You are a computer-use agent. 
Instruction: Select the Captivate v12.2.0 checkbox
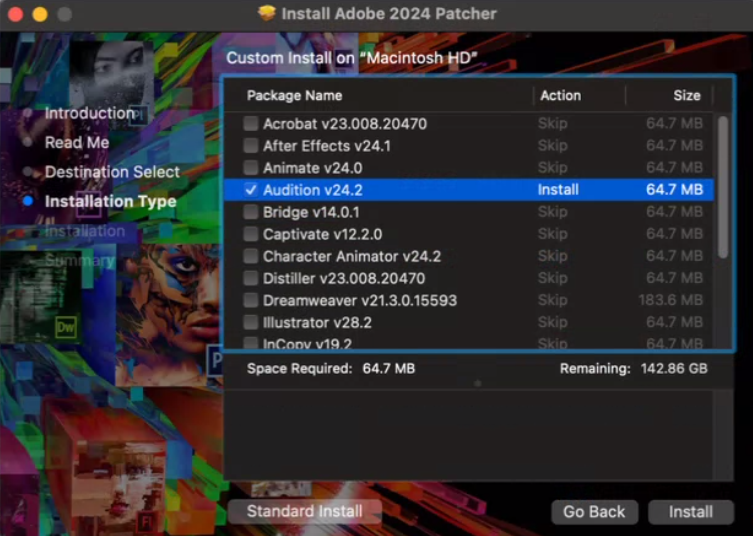point(251,234)
